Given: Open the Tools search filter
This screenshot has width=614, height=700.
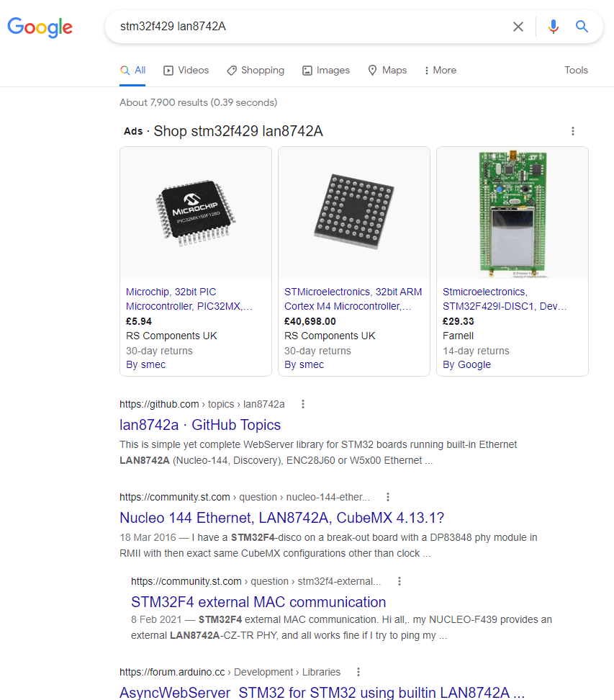Looking at the screenshot, I should point(576,70).
